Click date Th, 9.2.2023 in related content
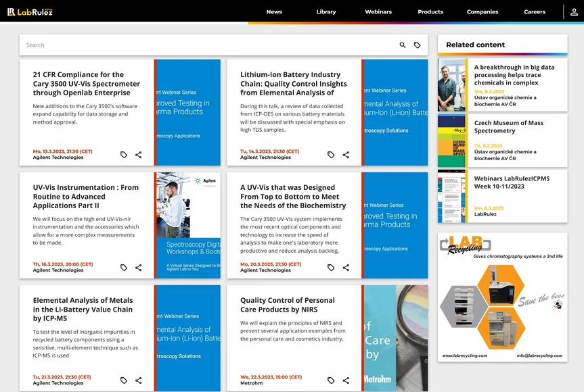584x392 pixels. pos(488,146)
